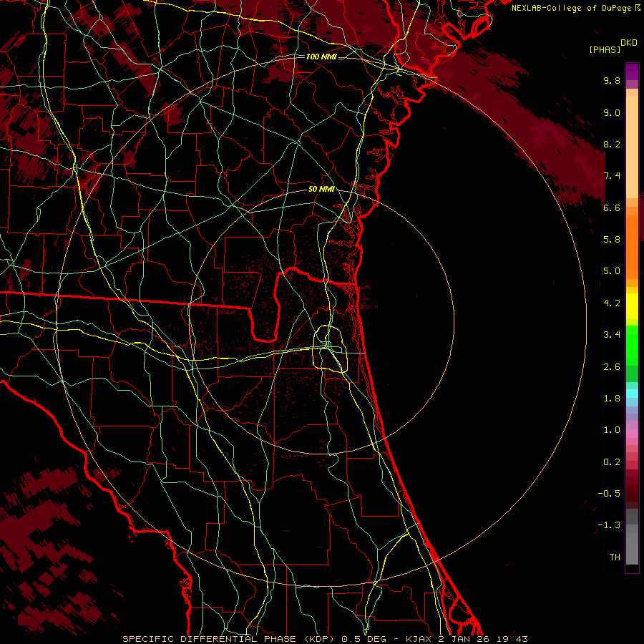Click the -0.5 scale label
Image resolution: width=644 pixels, height=644 pixels.
(x=609, y=494)
